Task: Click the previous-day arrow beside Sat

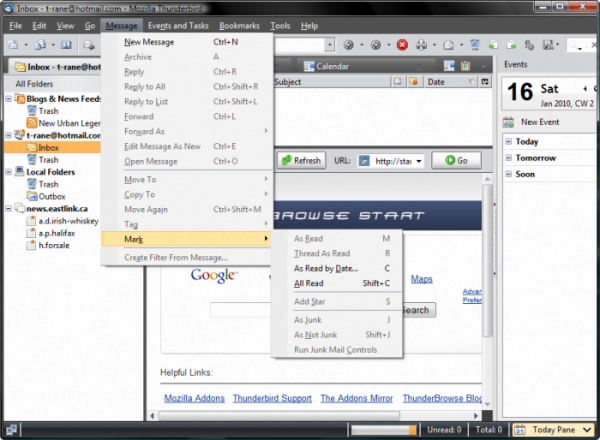Action: (x=585, y=89)
